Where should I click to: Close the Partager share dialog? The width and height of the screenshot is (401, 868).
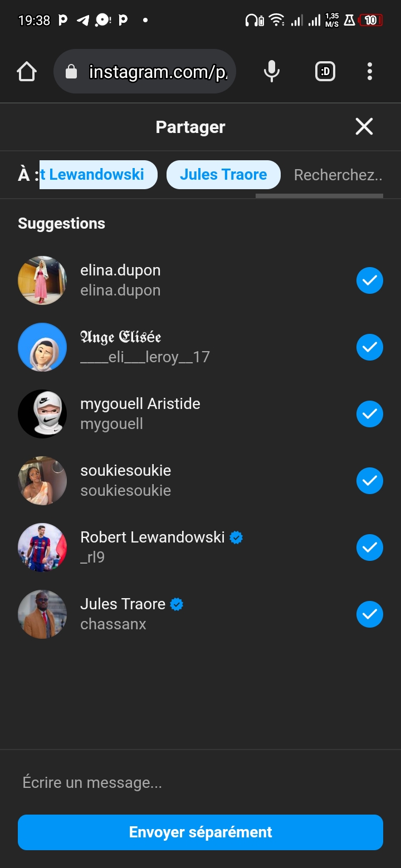point(364,127)
